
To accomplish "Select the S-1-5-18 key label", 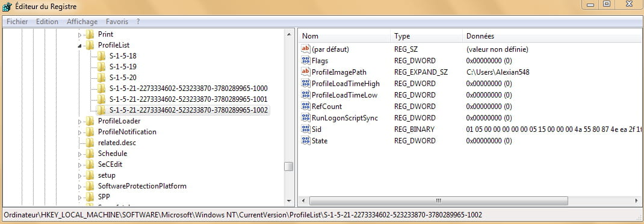I will tap(123, 56).
